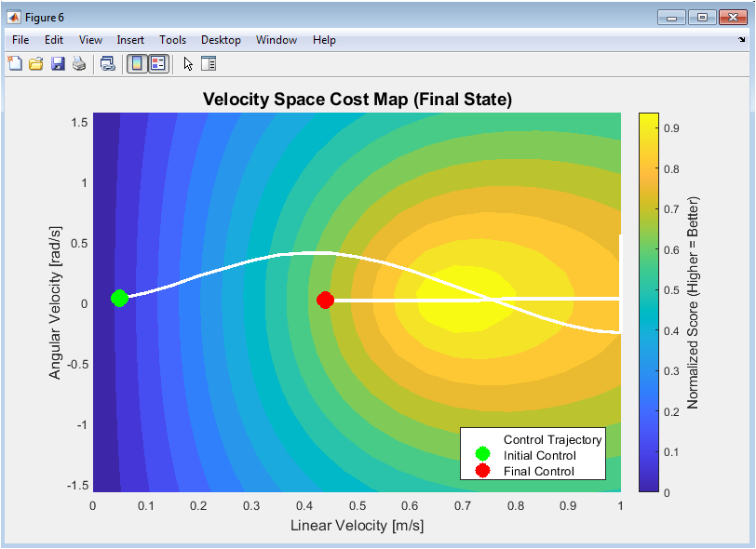Enable the Edit Plot arrow tool
Image resolution: width=756 pixels, height=549 pixels.
click(x=187, y=63)
